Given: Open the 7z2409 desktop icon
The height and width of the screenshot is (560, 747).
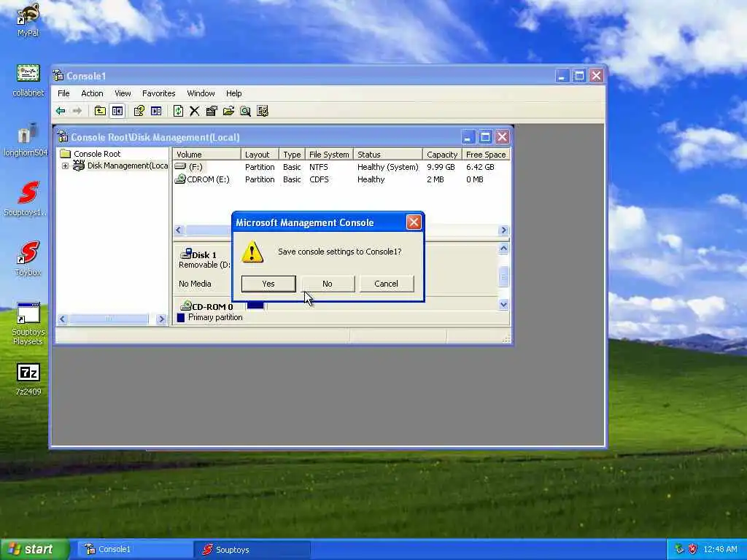Looking at the screenshot, I should coord(28,379).
